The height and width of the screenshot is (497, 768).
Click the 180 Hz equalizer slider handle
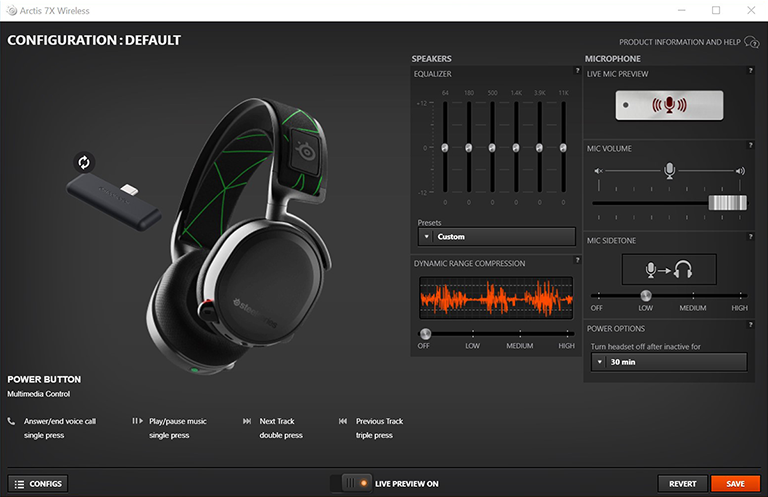click(x=468, y=147)
